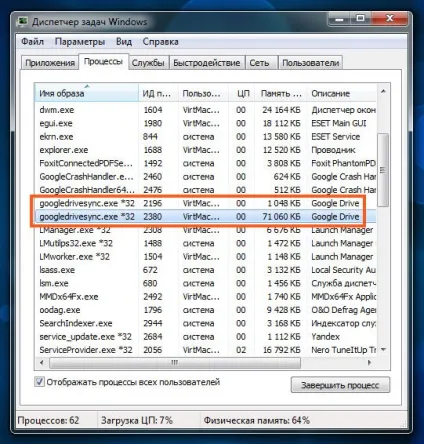Select the SearchIndexer.exe process row
The image size is (424, 444).
[205, 323]
